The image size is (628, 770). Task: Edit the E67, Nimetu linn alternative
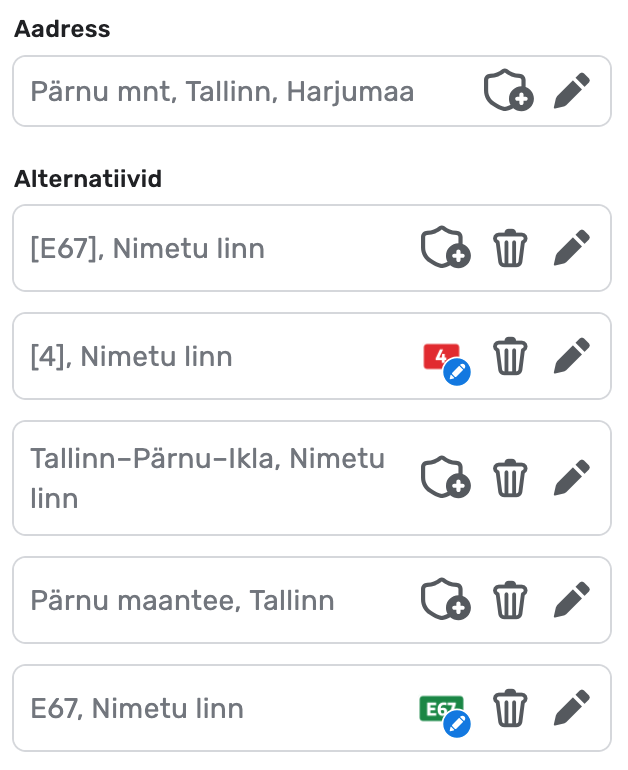click(572, 709)
